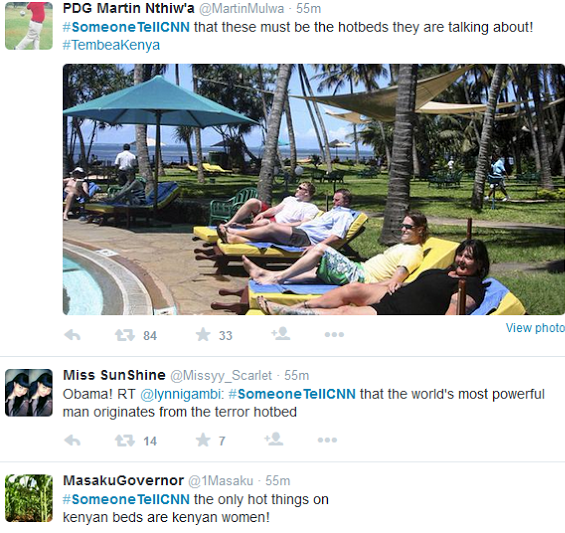Retweet the hotbeds photo tweet
This screenshot has width=565, height=533.
pyautogui.click(x=125, y=335)
